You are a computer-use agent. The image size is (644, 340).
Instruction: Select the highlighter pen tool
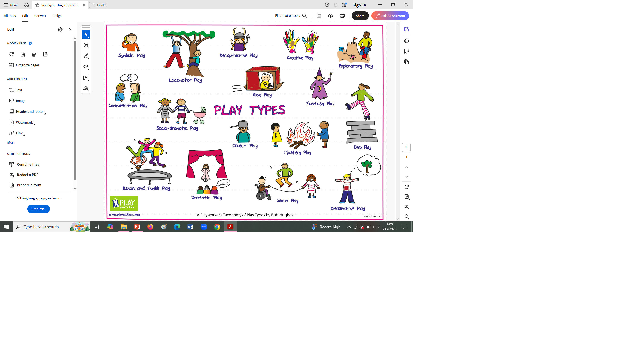(86, 56)
